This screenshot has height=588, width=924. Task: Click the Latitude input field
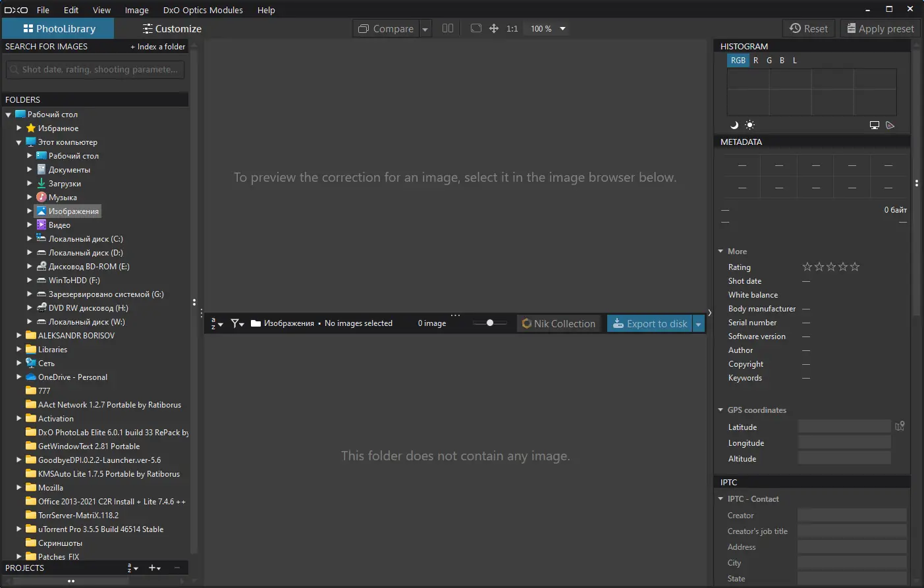[x=844, y=427]
